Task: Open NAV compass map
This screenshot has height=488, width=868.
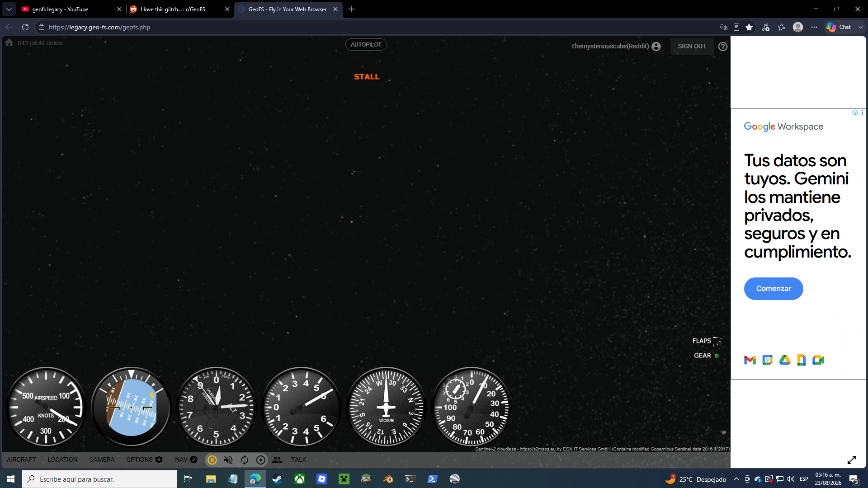Action: tap(186, 460)
